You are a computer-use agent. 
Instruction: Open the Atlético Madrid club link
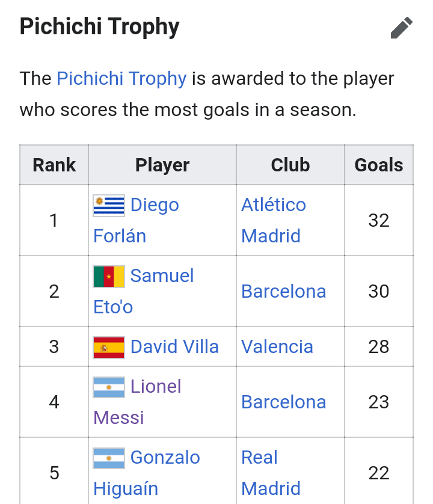point(274,221)
